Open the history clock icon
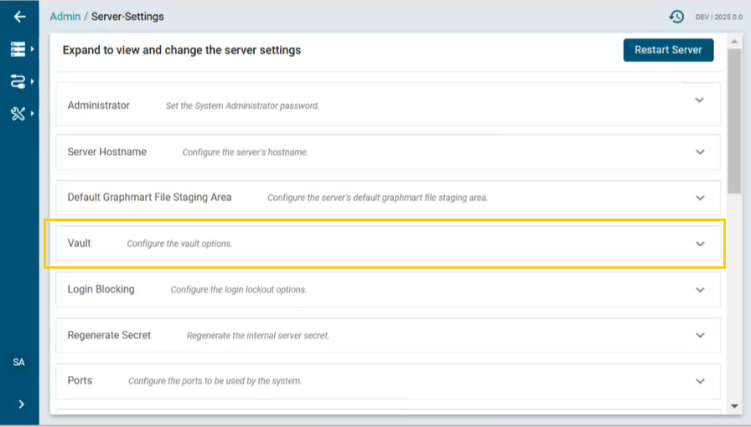Viewport: 751px width, 427px height. pos(676,17)
